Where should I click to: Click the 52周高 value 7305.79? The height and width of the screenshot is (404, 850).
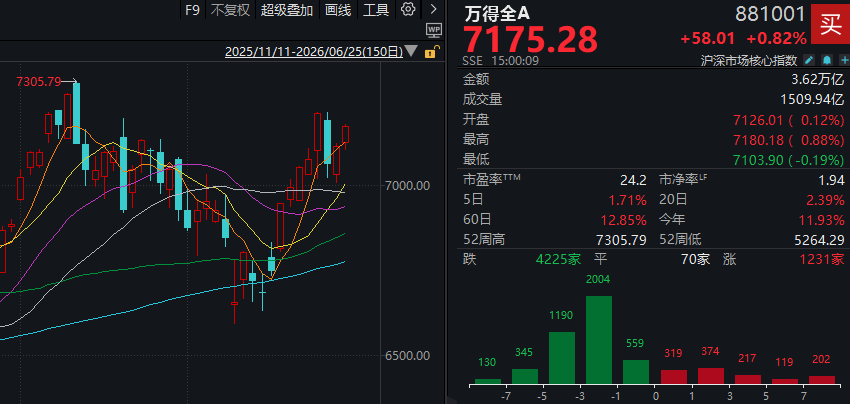(620, 240)
